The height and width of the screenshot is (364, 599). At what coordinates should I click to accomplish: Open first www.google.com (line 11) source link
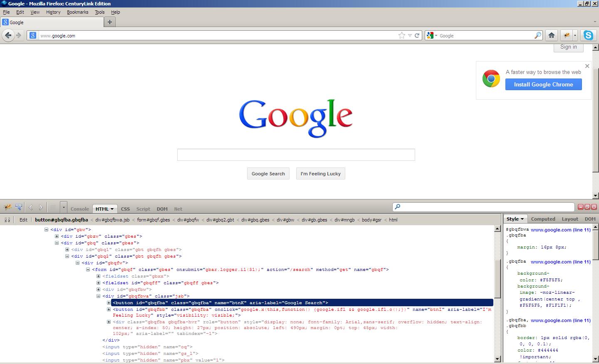561,229
